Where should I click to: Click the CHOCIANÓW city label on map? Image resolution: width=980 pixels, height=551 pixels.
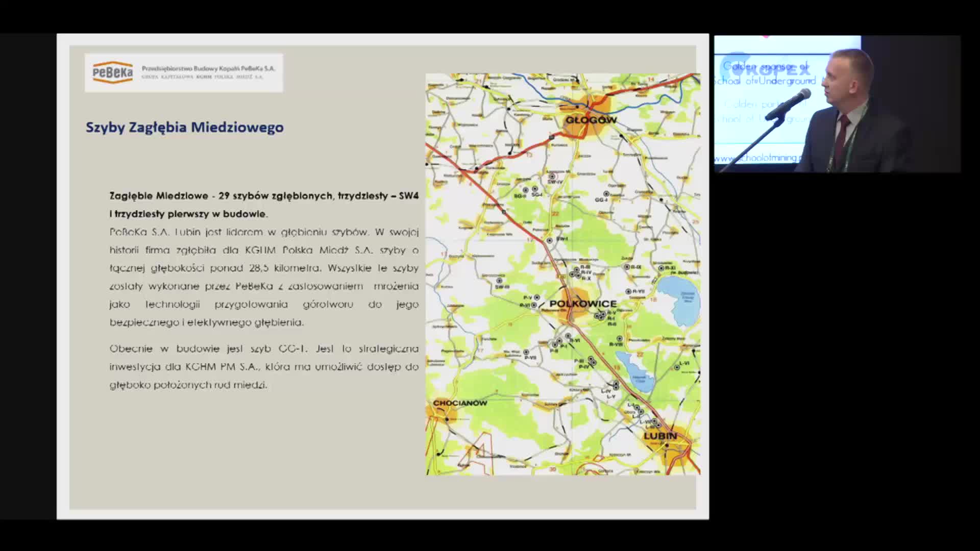[x=460, y=403]
